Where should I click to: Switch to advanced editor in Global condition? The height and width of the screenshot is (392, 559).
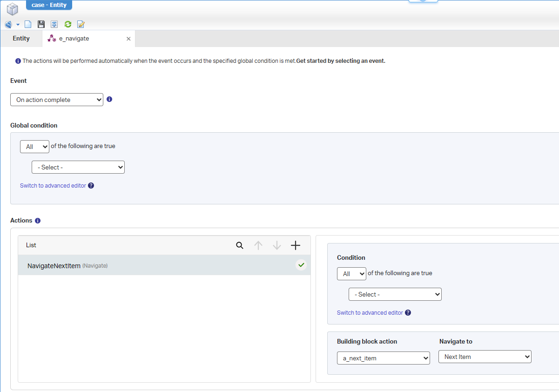tap(53, 186)
